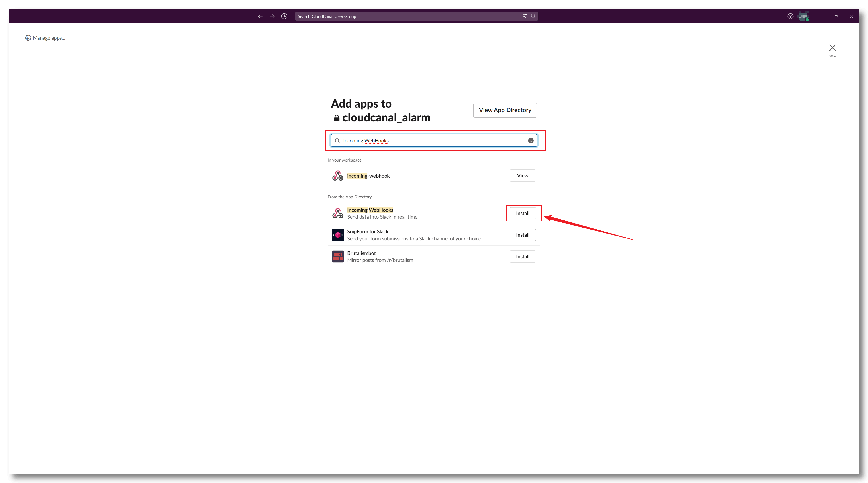Open the user profile avatar
The width and height of the screenshot is (868, 483).
pyautogui.click(x=804, y=16)
